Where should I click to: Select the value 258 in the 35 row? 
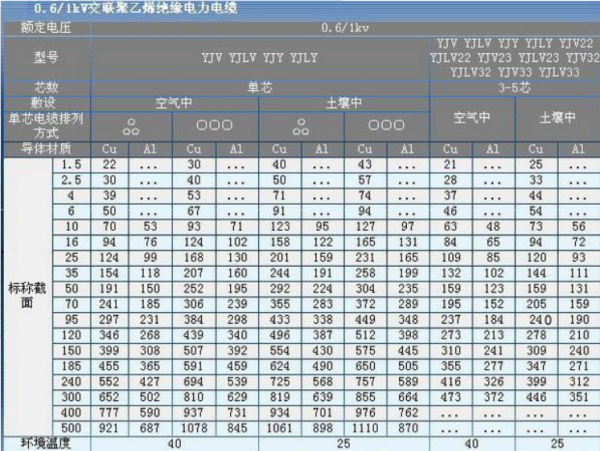click(x=365, y=273)
